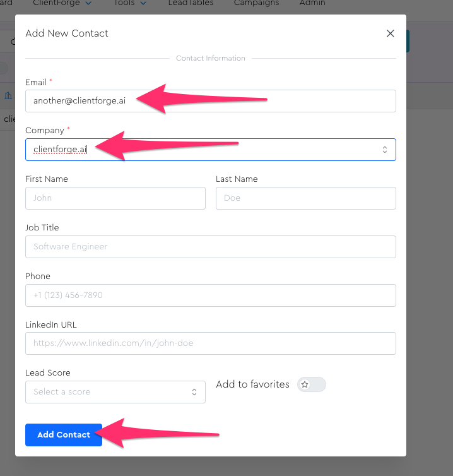Click the star icon on favorites toggle
This screenshot has height=476, width=453.
tap(305, 384)
